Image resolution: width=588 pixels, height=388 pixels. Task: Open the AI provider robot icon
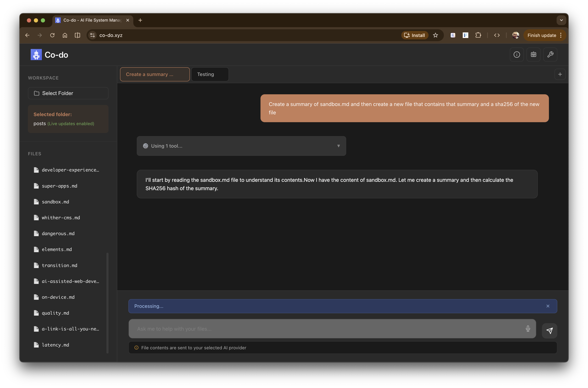(533, 54)
